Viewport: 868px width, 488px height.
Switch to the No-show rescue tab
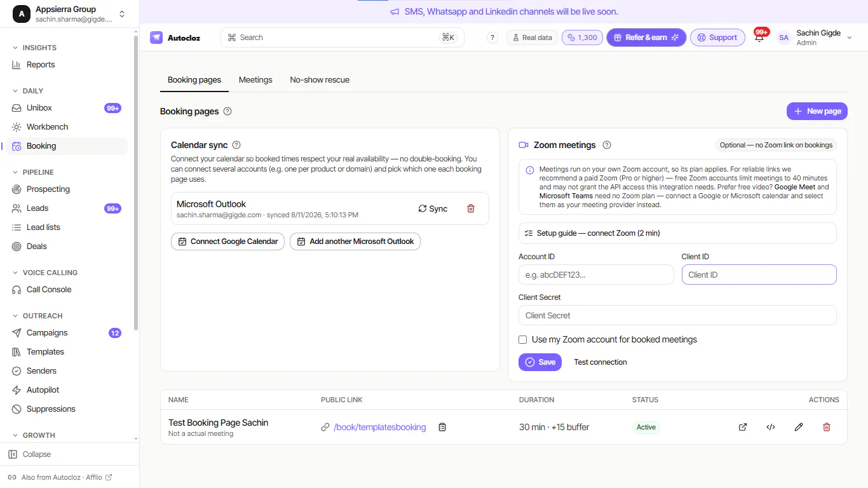click(x=320, y=80)
